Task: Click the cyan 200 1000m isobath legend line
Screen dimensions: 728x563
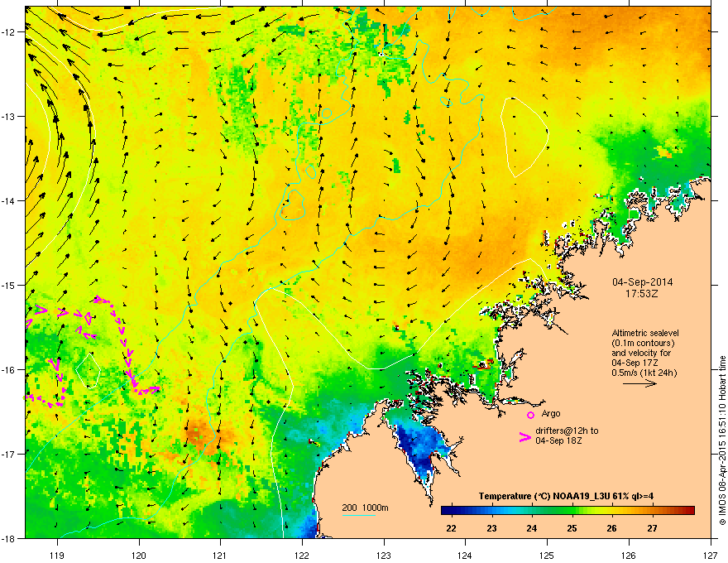Action: 359,515
